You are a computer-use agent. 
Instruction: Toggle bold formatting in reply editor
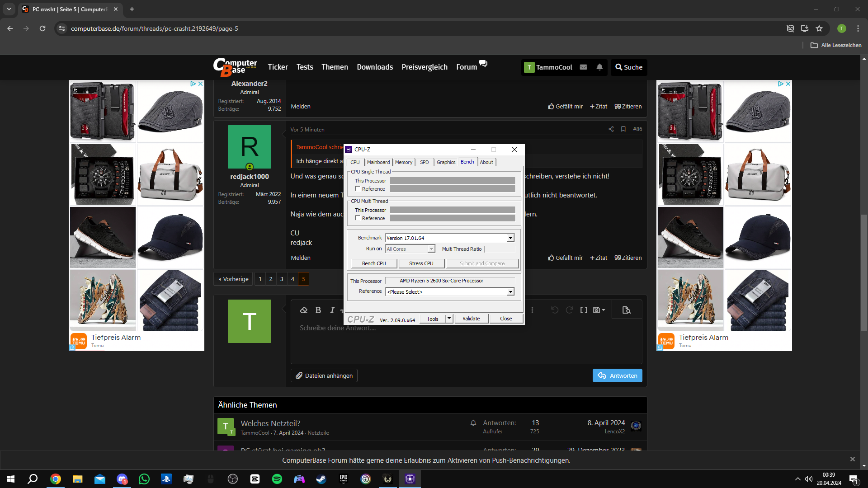point(318,310)
